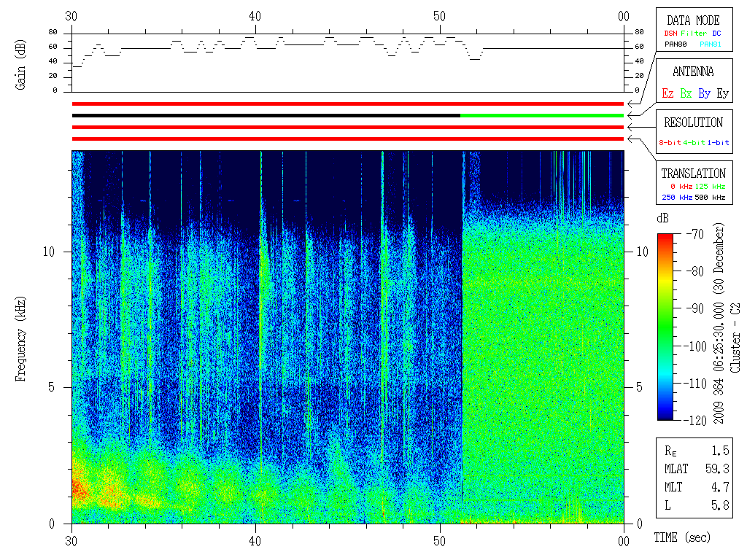
Task: Select the PAN81 cyan legend label
Action: 711,44
